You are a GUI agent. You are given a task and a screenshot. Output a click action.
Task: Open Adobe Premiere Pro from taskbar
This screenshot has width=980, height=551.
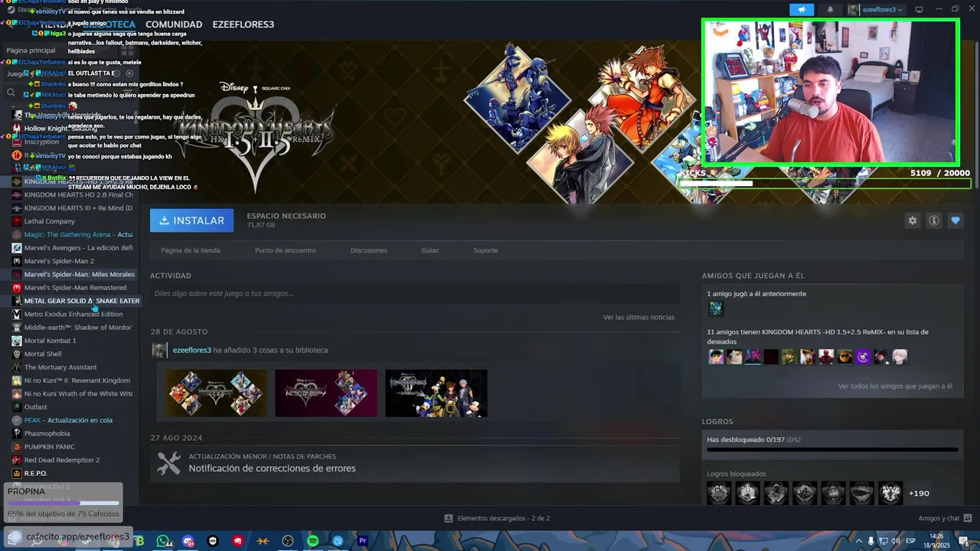362,541
